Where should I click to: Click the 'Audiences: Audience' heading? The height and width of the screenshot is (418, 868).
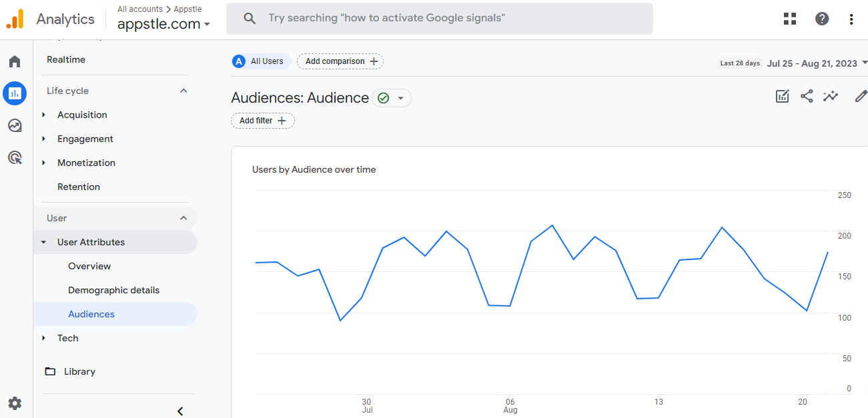click(300, 98)
